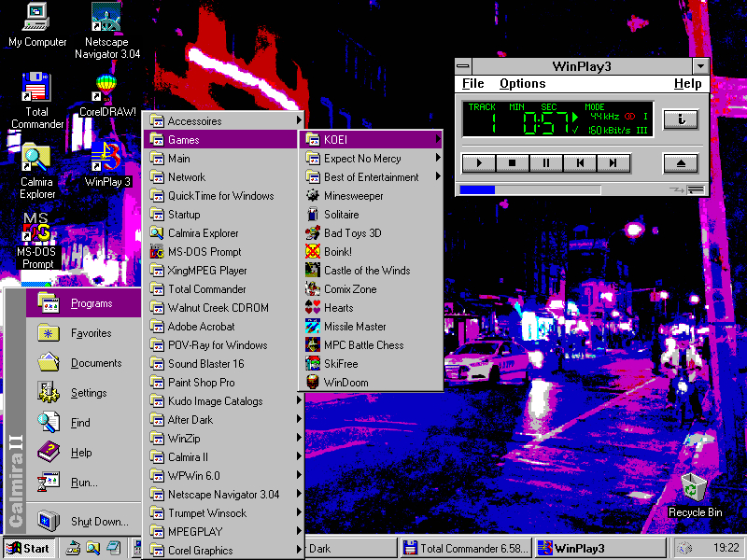Open the Total Commander desktop icon
The height and width of the screenshot is (560, 747).
[x=36, y=89]
